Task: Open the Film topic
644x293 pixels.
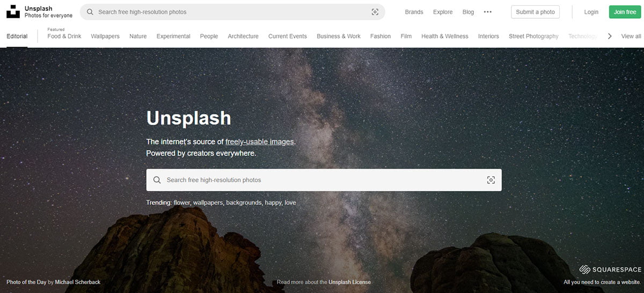Action: pos(406,36)
